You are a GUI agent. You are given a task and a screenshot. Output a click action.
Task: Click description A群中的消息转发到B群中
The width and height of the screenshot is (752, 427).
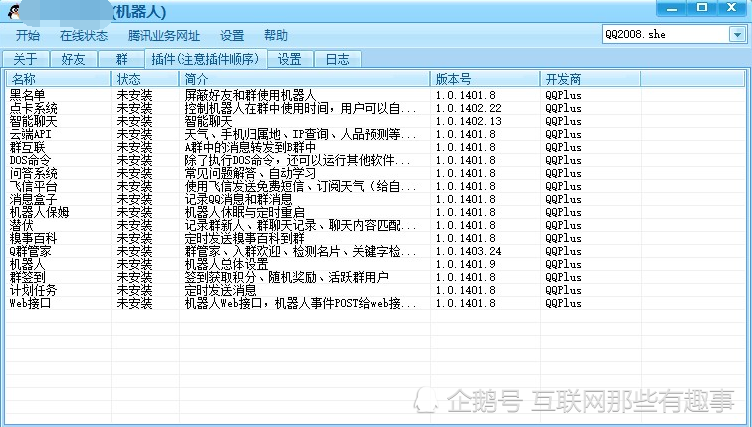[250, 147]
